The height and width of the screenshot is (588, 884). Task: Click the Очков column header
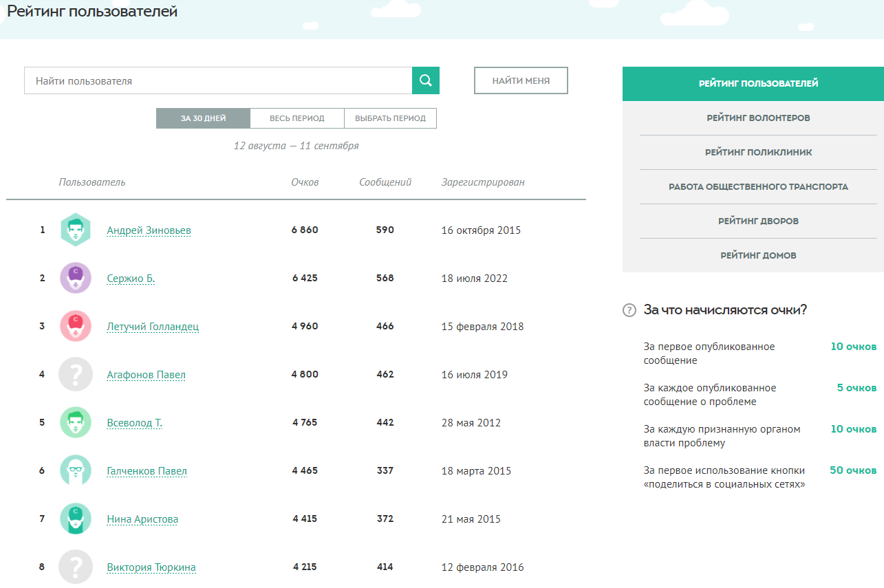pyautogui.click(x=305, y=182)
